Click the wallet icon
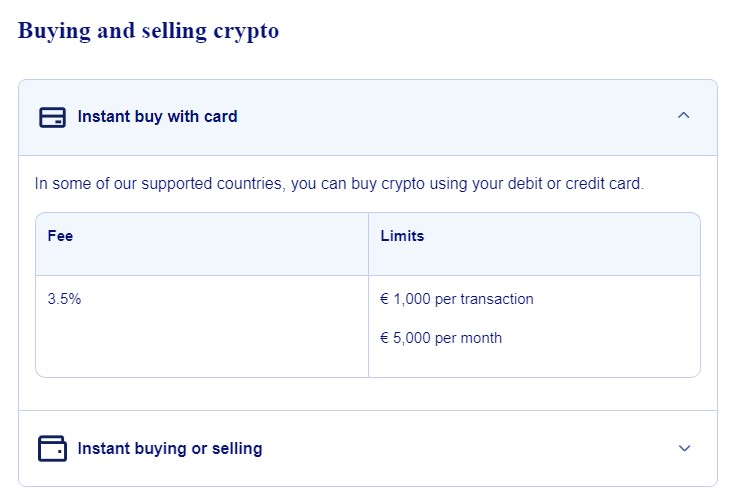Screen dimensions: 737x499 click(52, 448)
